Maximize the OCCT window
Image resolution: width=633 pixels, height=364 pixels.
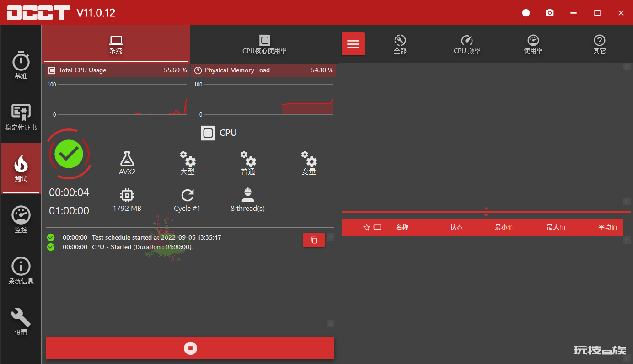[x=597, y=13]
